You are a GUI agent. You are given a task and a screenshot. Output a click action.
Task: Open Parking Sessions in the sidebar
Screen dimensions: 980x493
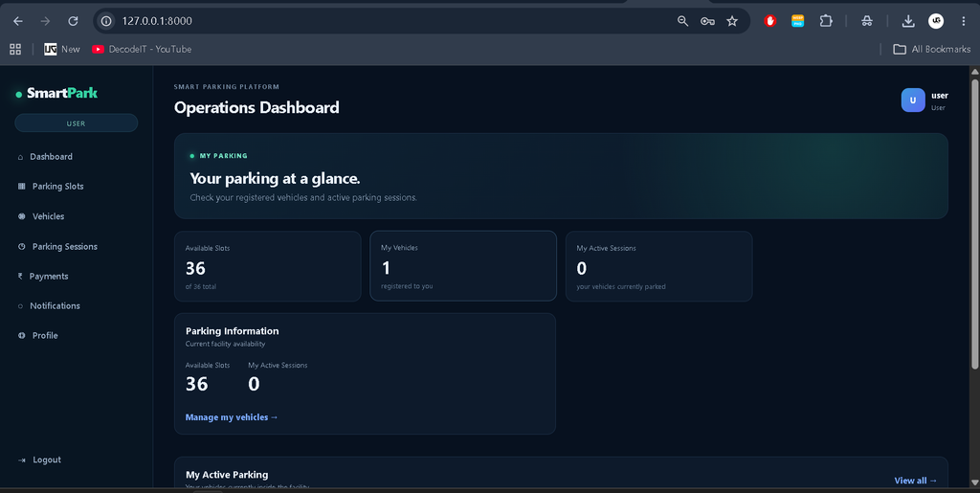coord(57,246)
